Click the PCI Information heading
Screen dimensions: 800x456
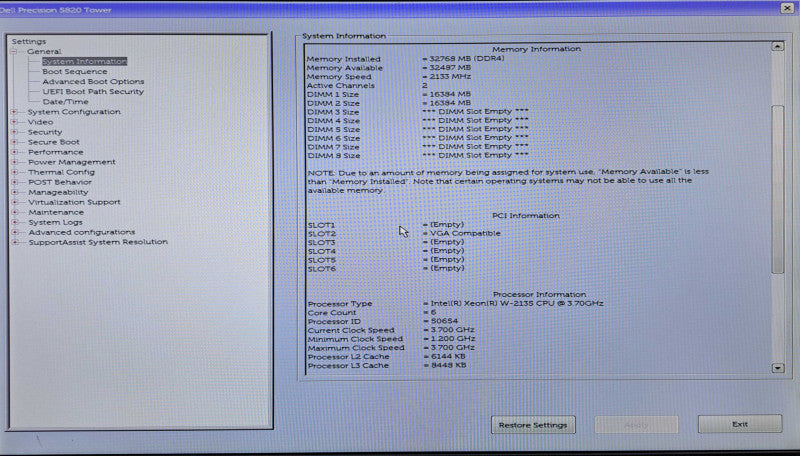click(x=526, y=216)
